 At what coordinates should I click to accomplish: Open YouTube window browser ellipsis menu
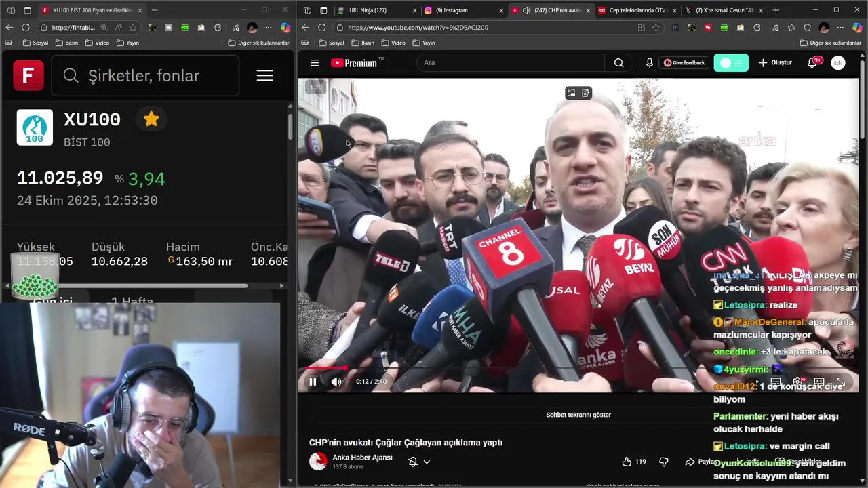(840, 27)
